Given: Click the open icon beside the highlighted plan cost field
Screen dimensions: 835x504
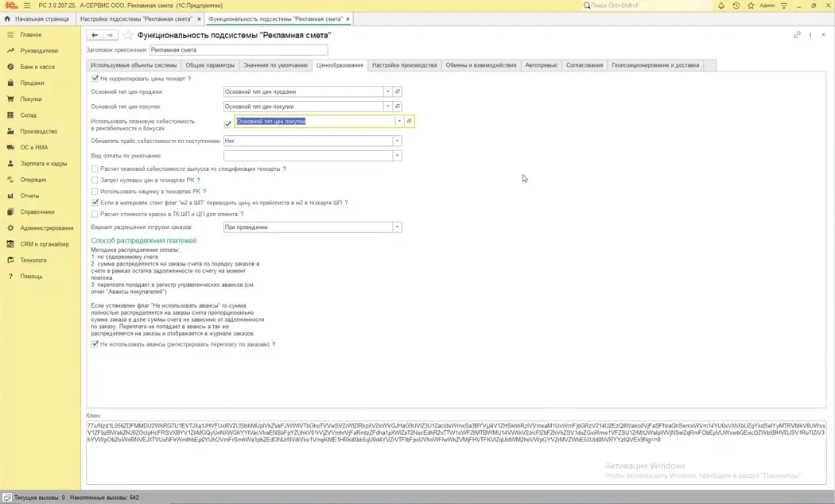Looking at the screenshot, I should [x=409, y=122].
